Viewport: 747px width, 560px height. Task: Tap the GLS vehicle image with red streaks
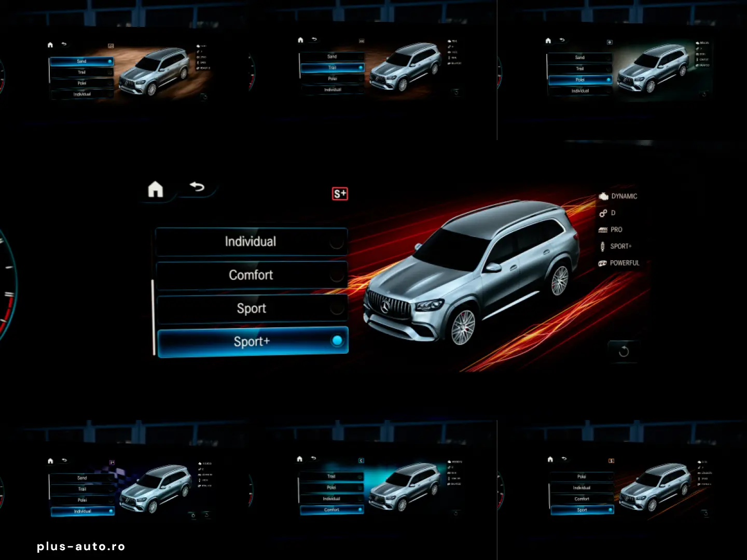(x=471, y=272)
